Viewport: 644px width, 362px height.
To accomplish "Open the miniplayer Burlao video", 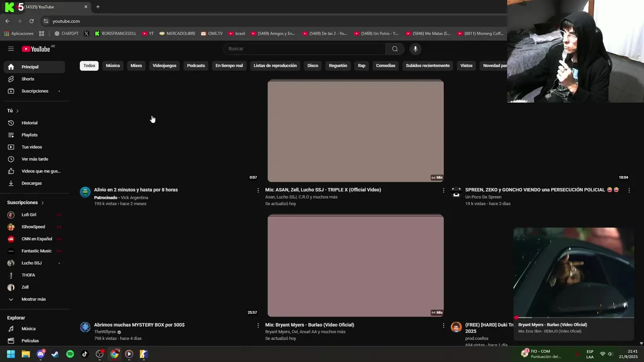I will (574, 273).
